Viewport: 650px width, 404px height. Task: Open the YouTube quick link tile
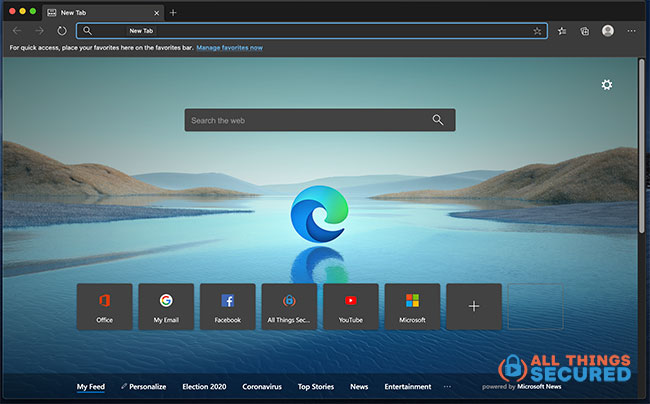(x=351, y=307)
